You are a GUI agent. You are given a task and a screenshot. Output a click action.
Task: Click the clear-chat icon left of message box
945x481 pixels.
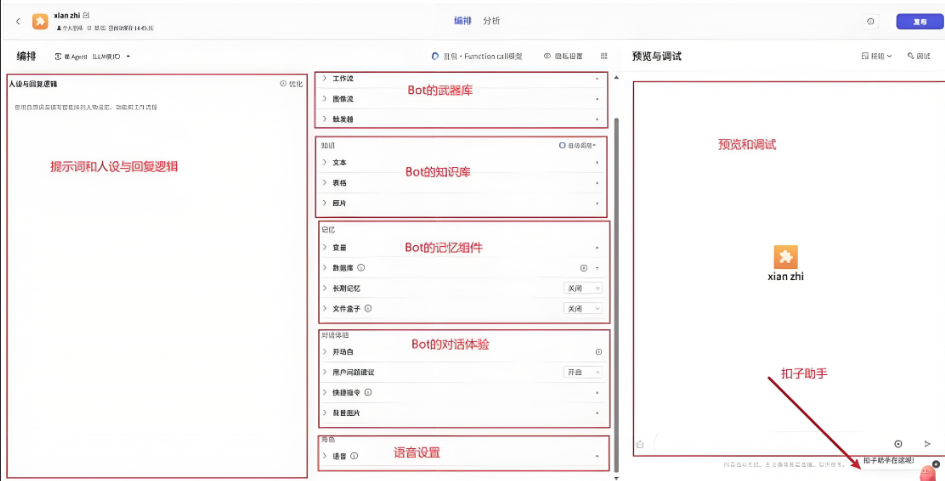pos(640,444)
